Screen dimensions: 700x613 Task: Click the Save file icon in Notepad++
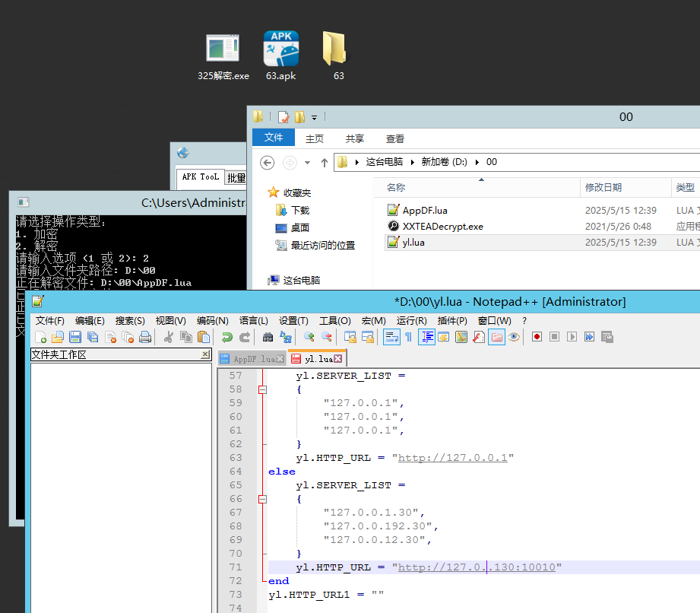pyautogui.click(x=75, y=337)
